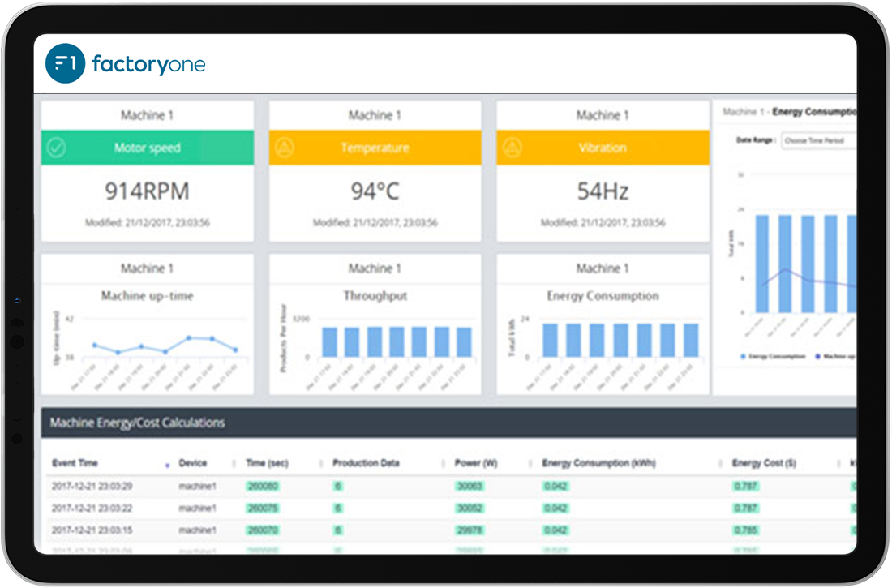
Task: Click the Energy Consumption (kWh) column header
Action: pos(599,463)
